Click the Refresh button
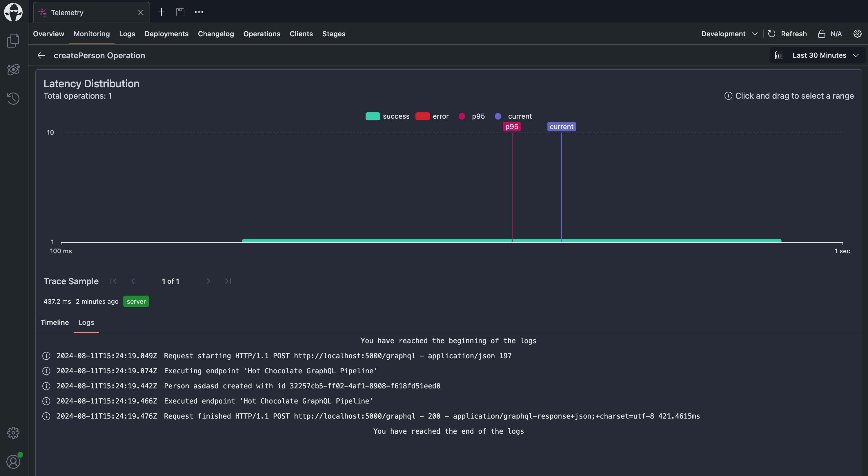868x476 pixels. [x=787, y=34]
